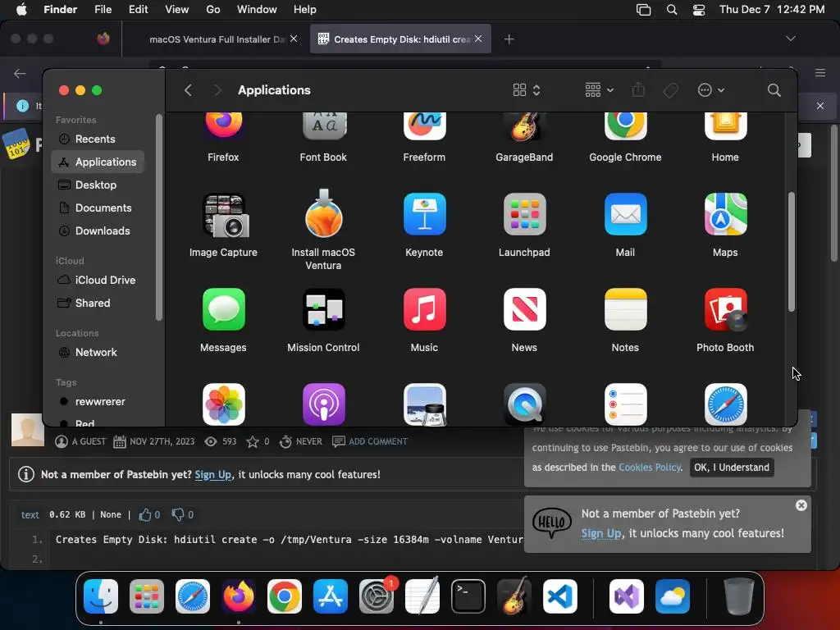Select Image Capture application
The height and width of the screenshot is (630, 840).
(223, 215)
